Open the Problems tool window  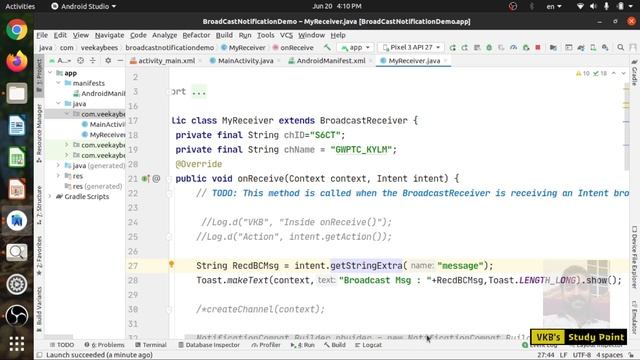point(104,345)
